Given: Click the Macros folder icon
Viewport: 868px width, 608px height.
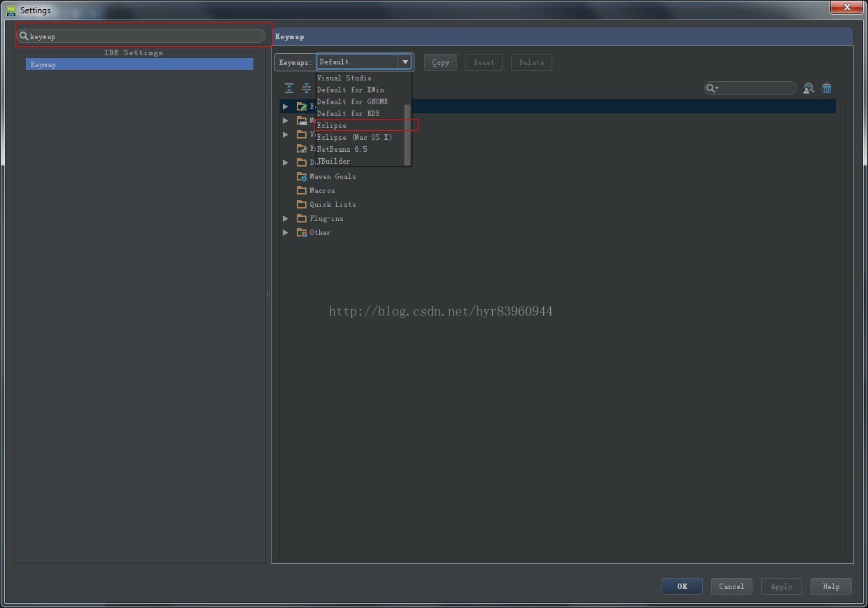Looking at the screenshot, I should click(x=302, y=190).
